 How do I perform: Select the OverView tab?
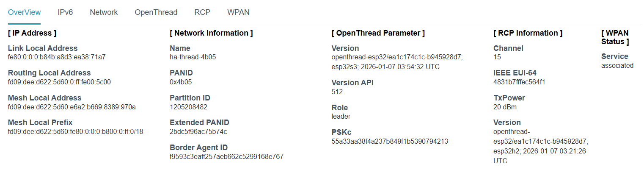(x=24, y=12)
